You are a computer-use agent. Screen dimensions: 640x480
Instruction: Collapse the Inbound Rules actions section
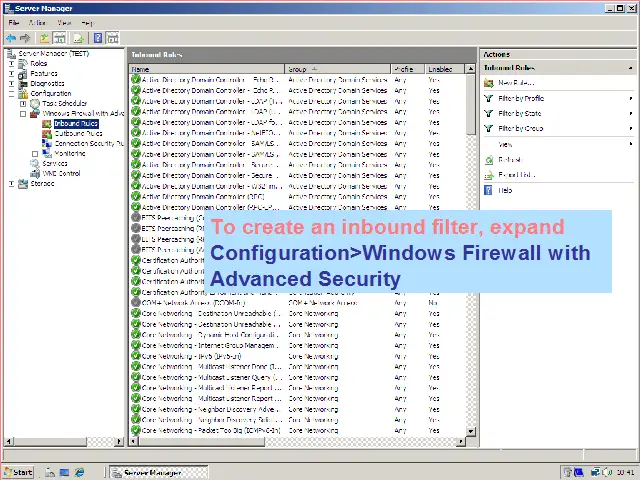click(x=631, y=68)
